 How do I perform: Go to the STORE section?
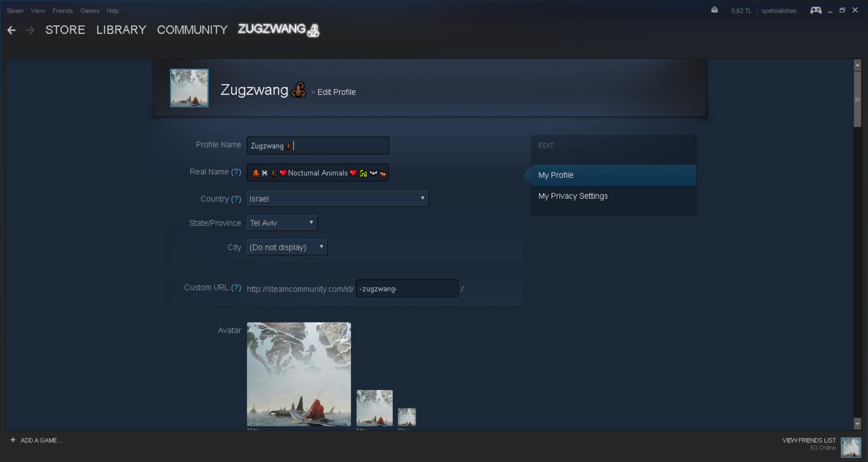(65, 30)
